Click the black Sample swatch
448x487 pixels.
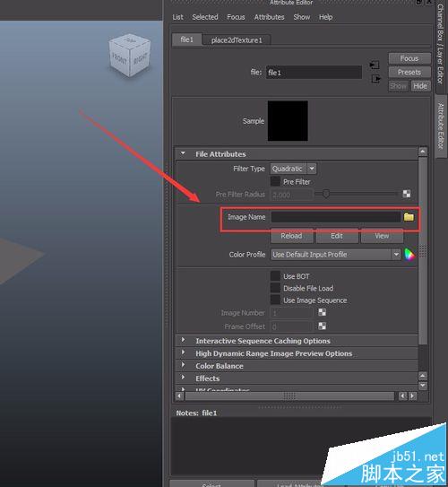point(288,121)
